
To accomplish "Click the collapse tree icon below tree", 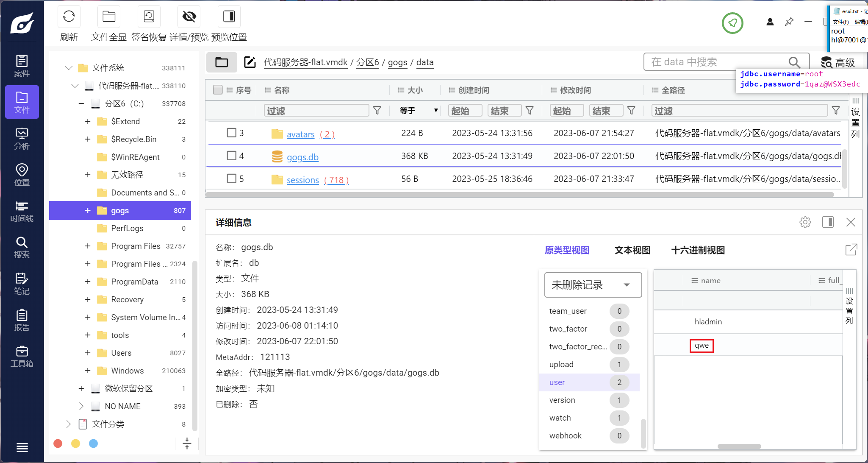I will 187,443.
